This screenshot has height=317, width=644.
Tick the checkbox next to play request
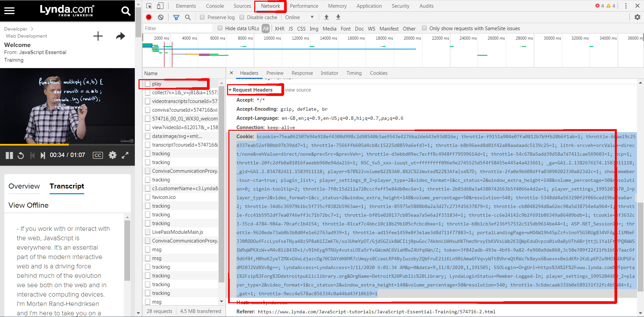[148, 84]
